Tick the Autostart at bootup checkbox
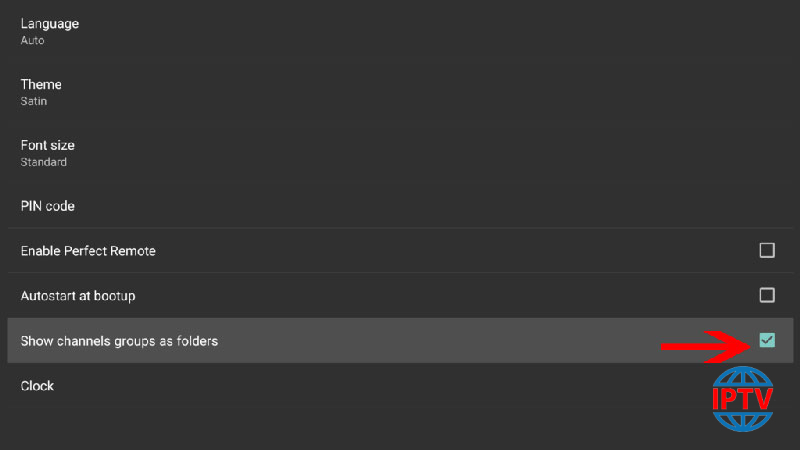Viewport: 800px width, 450px height. [767, 295]
